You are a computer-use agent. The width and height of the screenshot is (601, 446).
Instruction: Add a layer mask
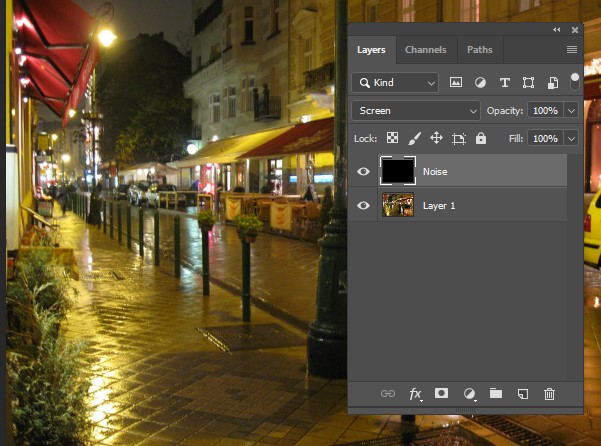coord(441,393)
